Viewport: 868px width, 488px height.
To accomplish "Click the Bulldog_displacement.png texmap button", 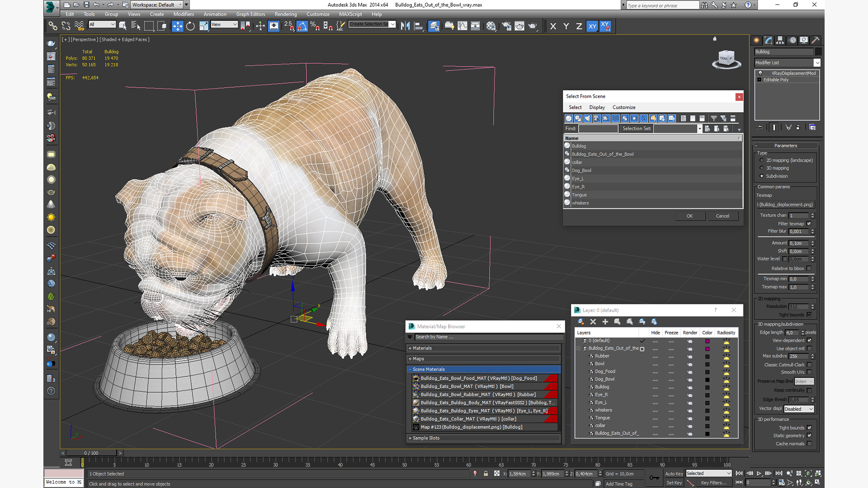I will 786,205.
